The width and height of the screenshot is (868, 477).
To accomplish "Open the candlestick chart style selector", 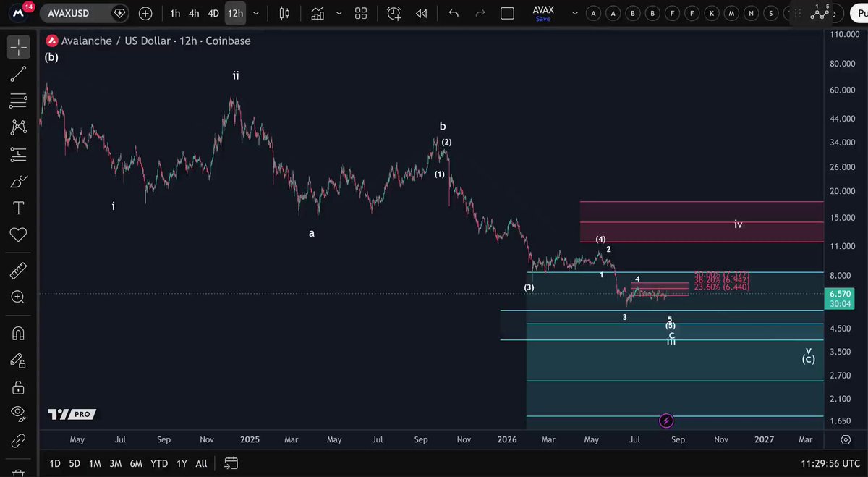I will click(x=284, y=13).
